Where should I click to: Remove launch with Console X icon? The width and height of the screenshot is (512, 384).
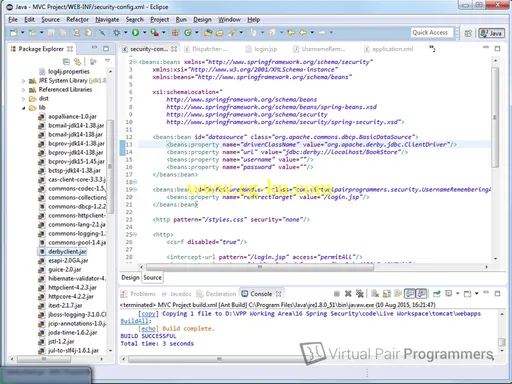pyautogui.click(x=348, y=294)
